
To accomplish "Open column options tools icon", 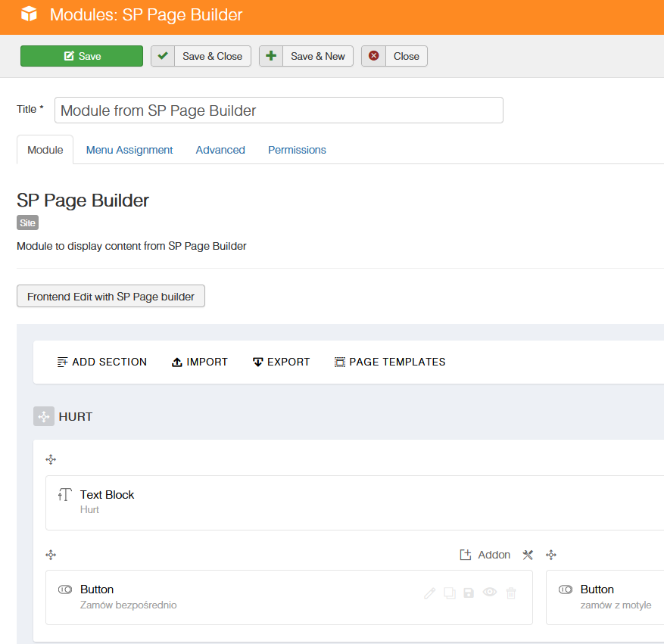I will 528,555.
